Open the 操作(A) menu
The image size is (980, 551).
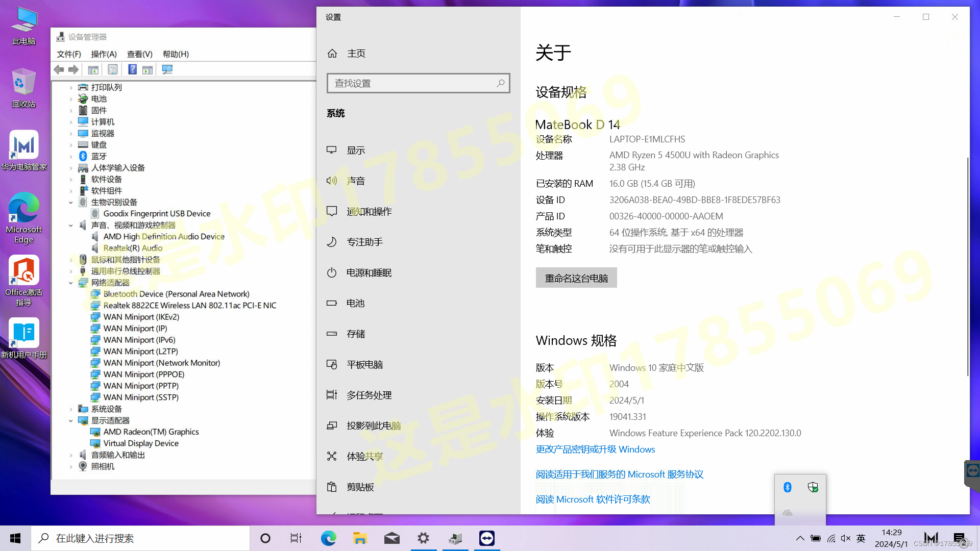(x=104, y=54)
